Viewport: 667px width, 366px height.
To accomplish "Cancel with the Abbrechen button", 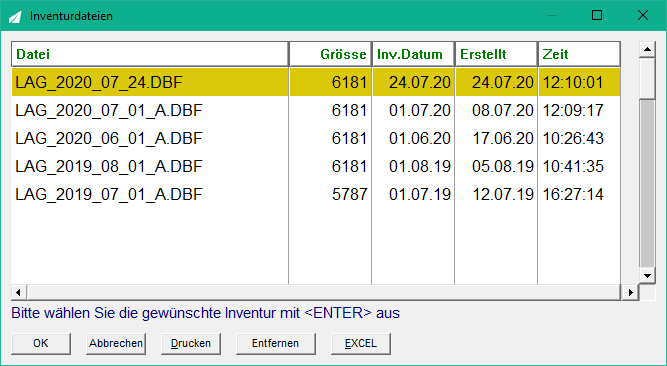I will click(116, 343).
